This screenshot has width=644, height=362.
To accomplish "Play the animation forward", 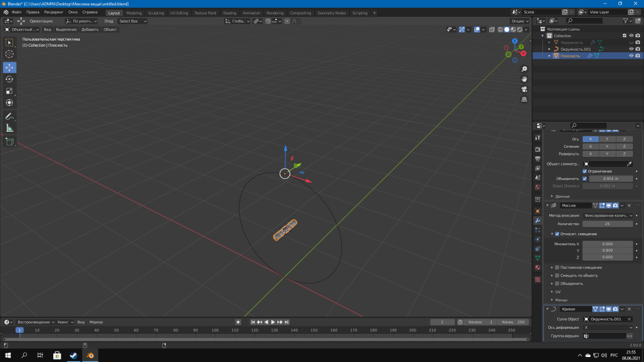I will point(273,322).
